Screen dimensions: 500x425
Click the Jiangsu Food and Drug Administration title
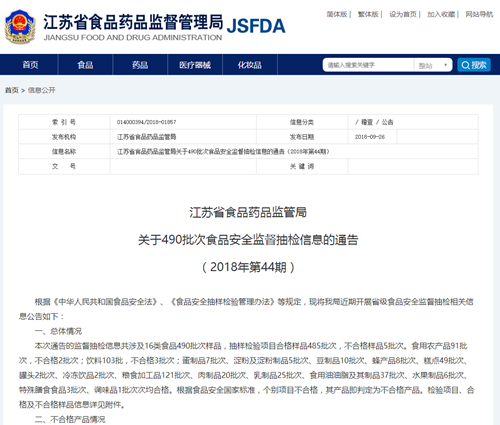click(x=133, y=23)
